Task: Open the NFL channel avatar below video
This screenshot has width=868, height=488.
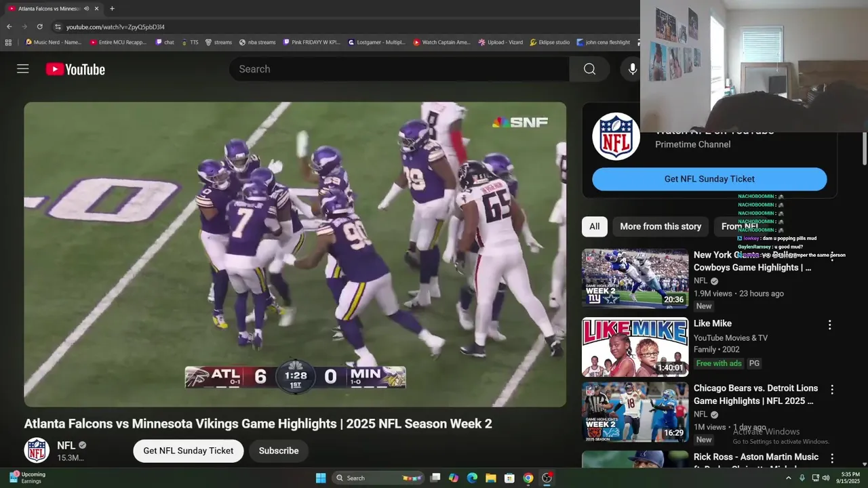Action: pos(37,450)
